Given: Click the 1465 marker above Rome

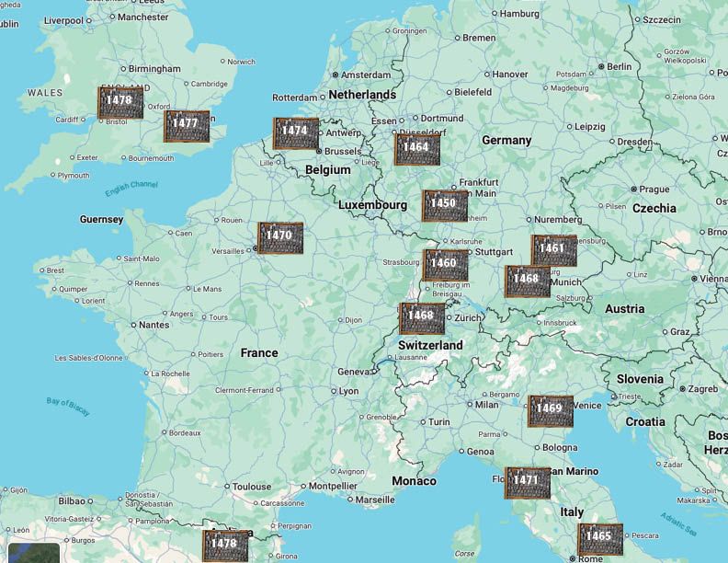Looking at the screenshot, I should [600, 538].
